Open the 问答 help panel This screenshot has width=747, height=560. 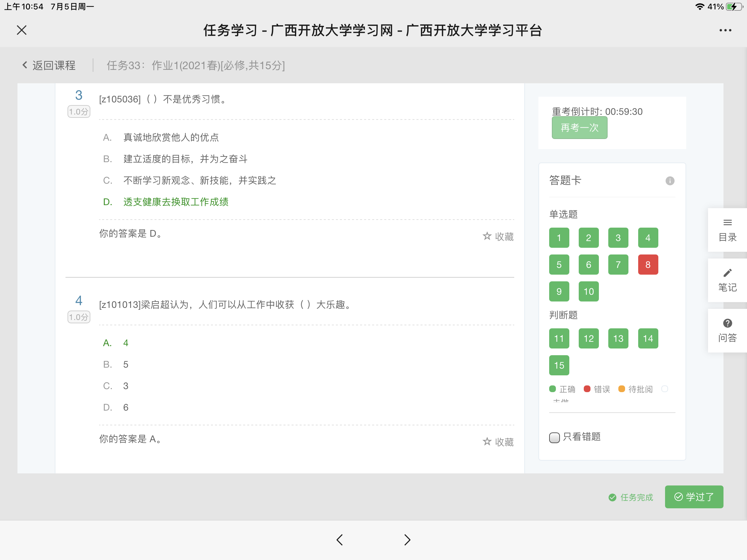pyautogui.click(x=727, y=330)
